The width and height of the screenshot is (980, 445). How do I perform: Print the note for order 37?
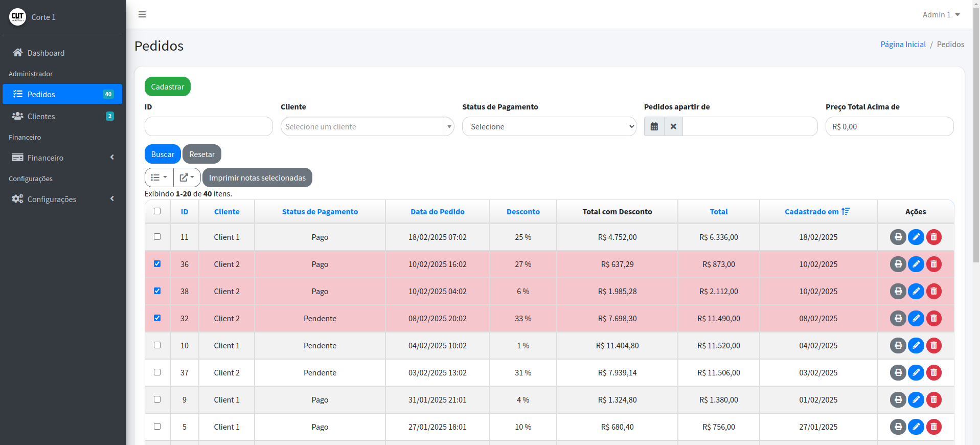pos(898,372)
